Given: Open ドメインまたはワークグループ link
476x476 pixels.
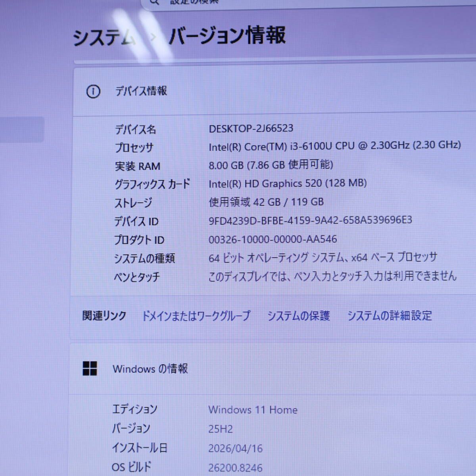Looking at the screenshot, I should click(196, 316).
